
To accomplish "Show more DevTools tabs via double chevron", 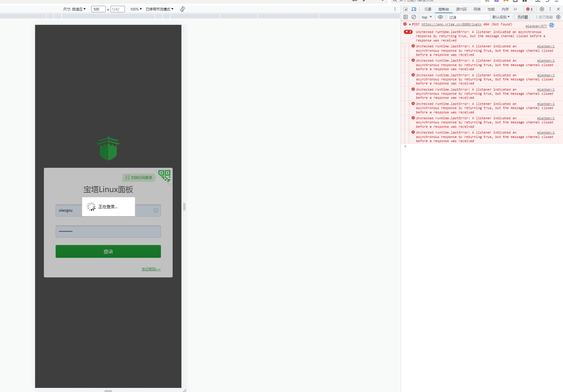I will (515, 9).
